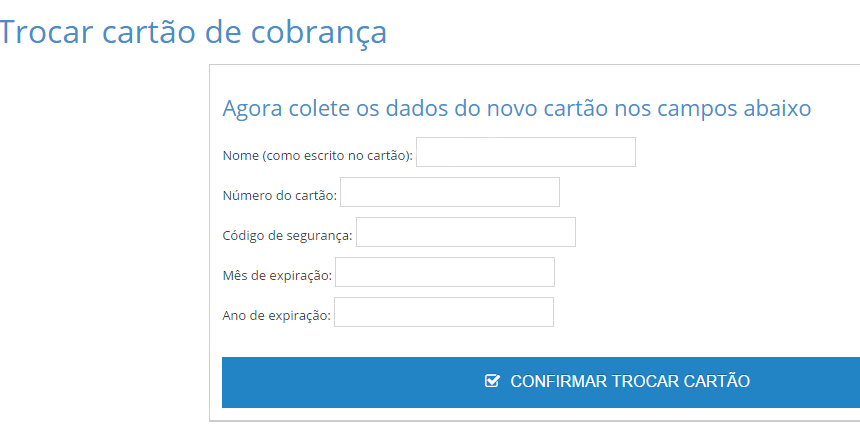
Task: Click the word 'Trocar' in the page title
Action: (x=46, y=32)
